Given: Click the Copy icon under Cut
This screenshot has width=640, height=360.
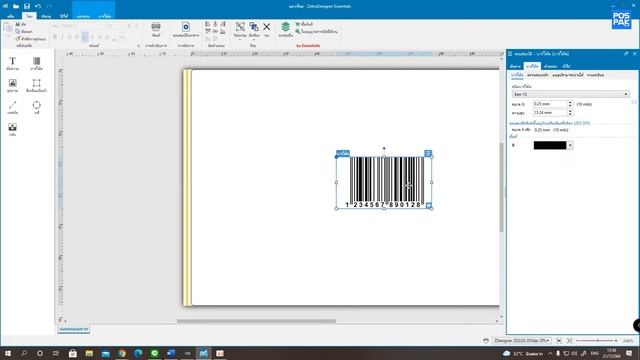Looking at the screenshot, I should point(18,31).
